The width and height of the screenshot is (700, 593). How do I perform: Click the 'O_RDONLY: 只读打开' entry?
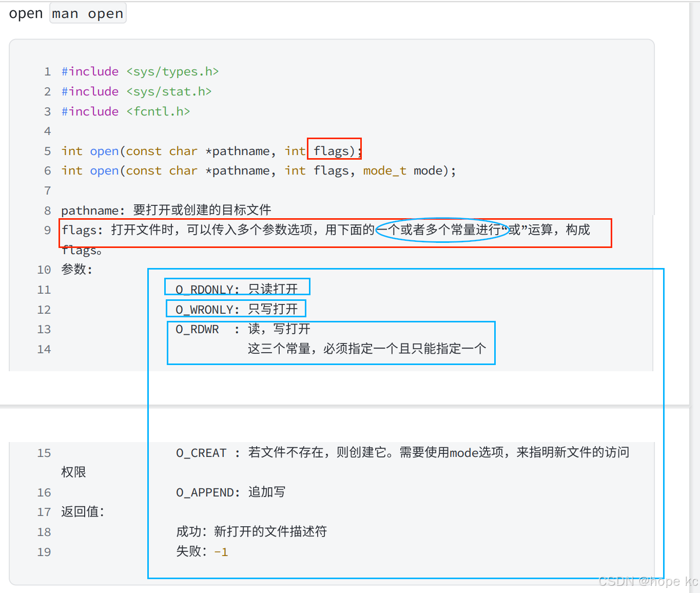click(237, 289)
